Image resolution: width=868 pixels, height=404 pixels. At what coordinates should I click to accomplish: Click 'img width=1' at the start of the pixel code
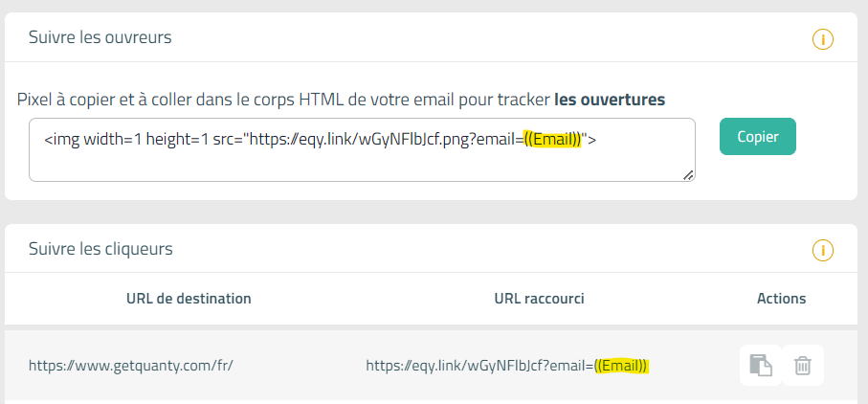click(x=93, y=140)
